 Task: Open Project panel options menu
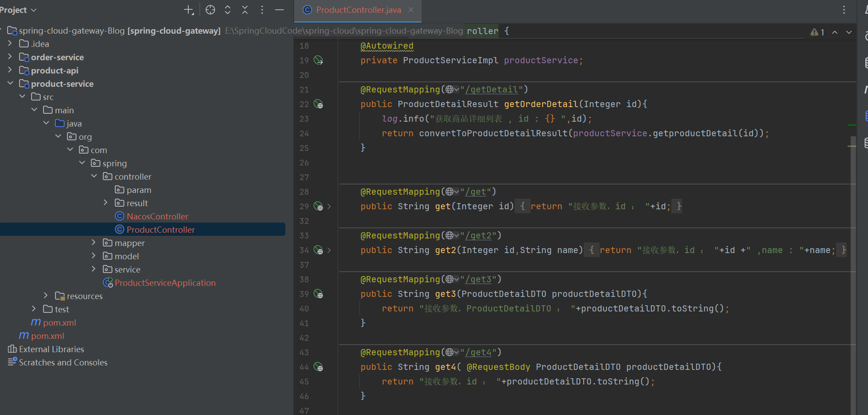[262, 10]
